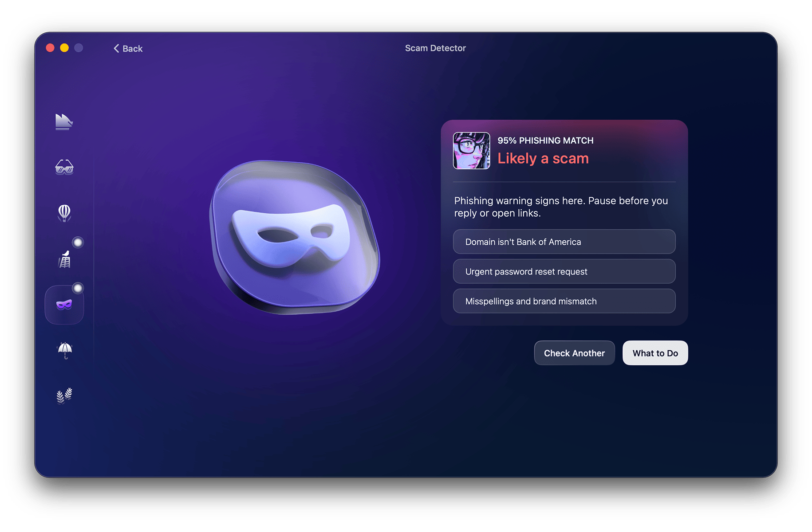Open the leaves sidebar section
The width and height of the screenshot is (812, 532).
(x=64, y=395)
